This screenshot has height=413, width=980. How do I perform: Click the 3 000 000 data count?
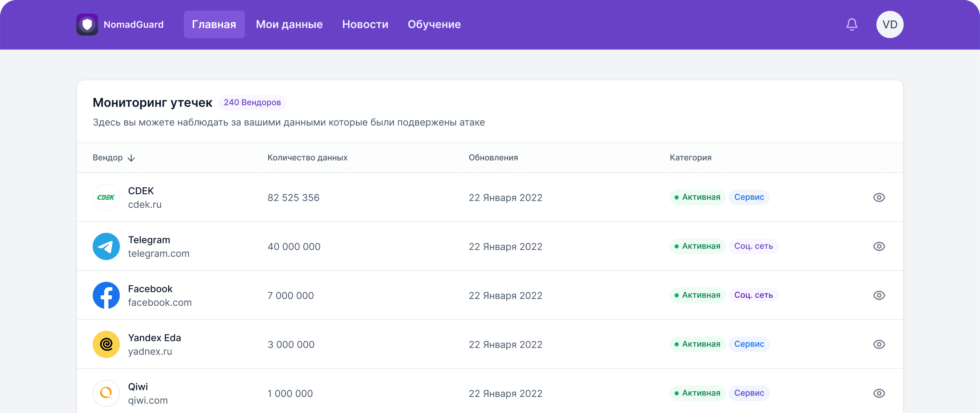291,345
